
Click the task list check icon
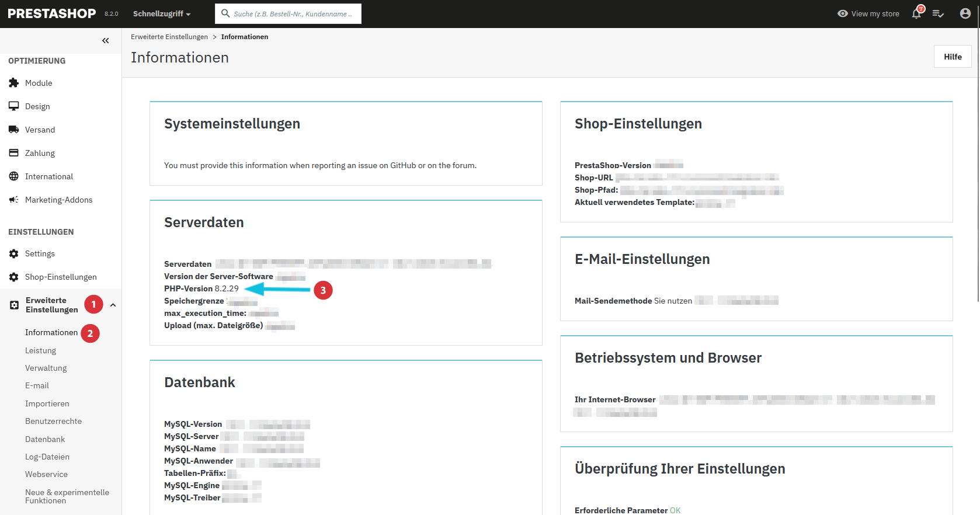938,14
